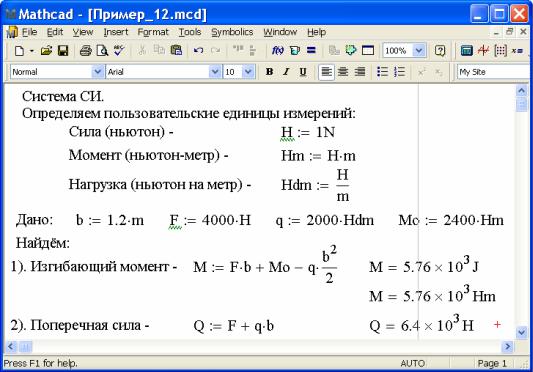This screenshot has width=533, height=372.
Task: Click the horizontal scrollbar thumb
Action: (26, 346)
